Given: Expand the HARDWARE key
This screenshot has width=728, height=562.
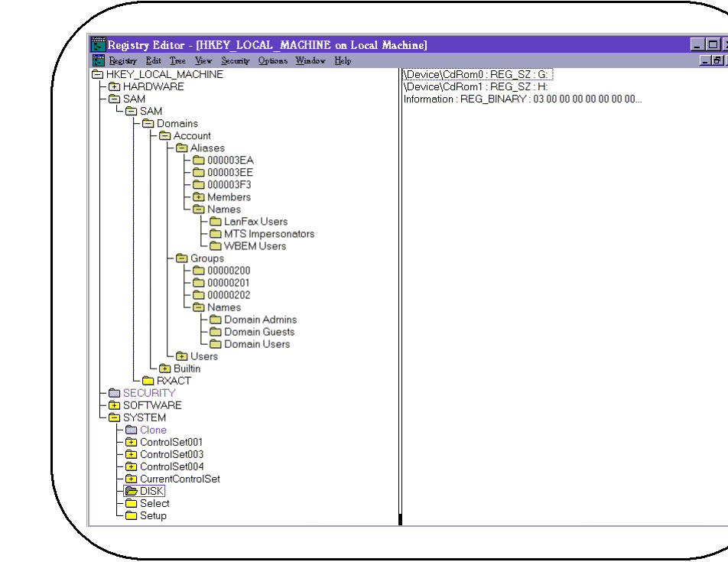Looking at the screenshot, I should coord(116,86).
